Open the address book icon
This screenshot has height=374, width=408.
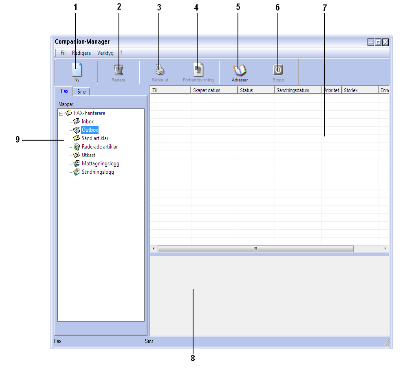pos(240,70)
